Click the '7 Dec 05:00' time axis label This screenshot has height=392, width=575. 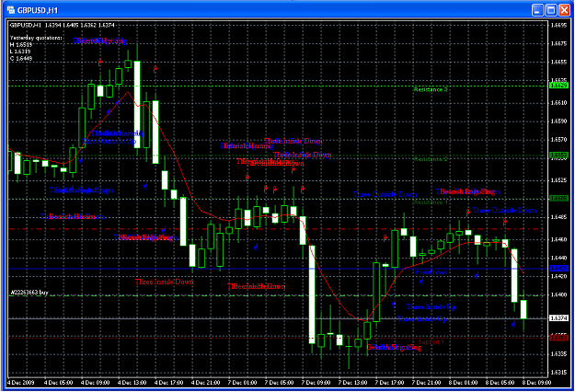coord(279,383)
